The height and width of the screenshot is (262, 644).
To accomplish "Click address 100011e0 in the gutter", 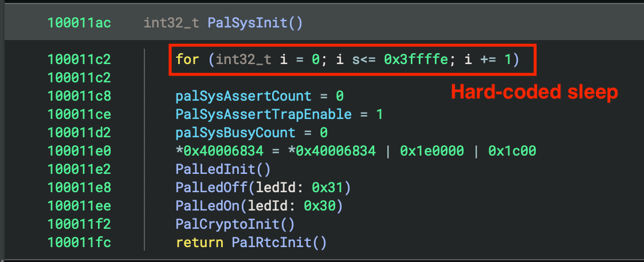I will pos(79,151).
